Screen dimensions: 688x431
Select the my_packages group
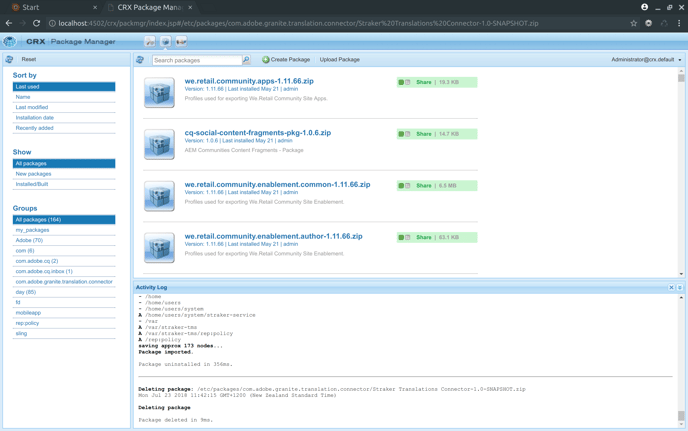[x=64, y=230]
